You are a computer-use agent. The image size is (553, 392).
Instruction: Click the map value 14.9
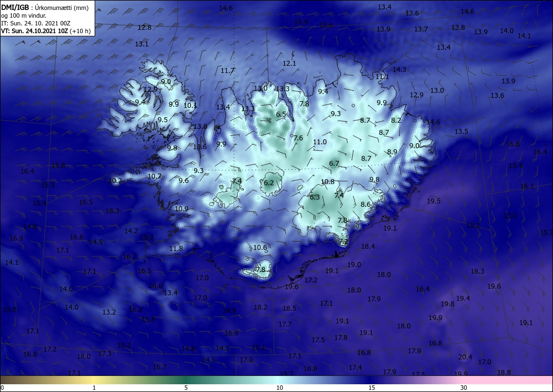(x=229, y=310)
